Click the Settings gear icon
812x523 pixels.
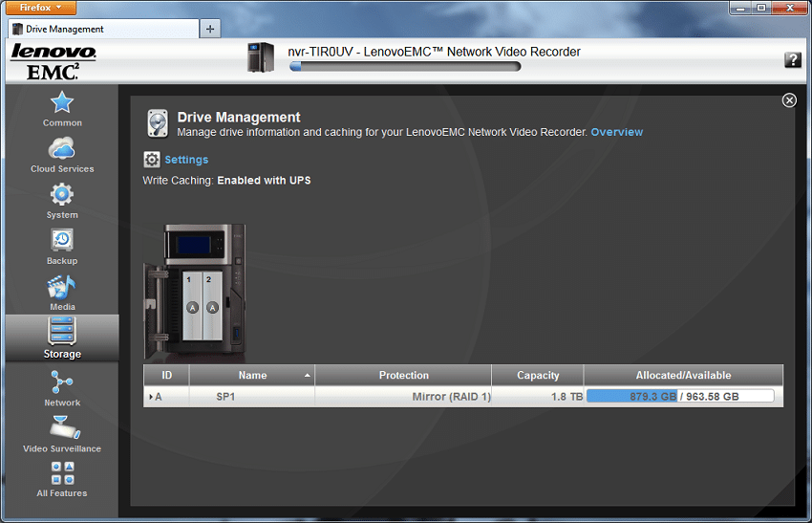(152, 160)
